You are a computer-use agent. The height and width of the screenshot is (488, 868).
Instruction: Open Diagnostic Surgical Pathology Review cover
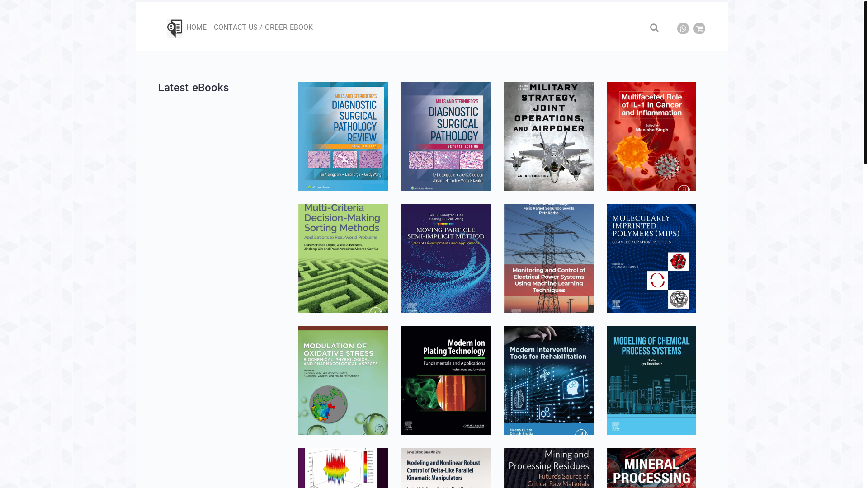[343, 136]
